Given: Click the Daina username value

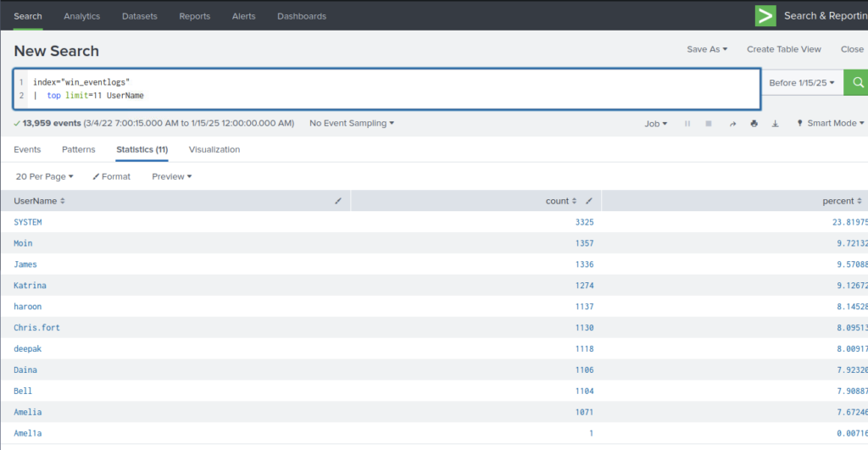Looking at the screenshot, I should (x=25, y=369).
